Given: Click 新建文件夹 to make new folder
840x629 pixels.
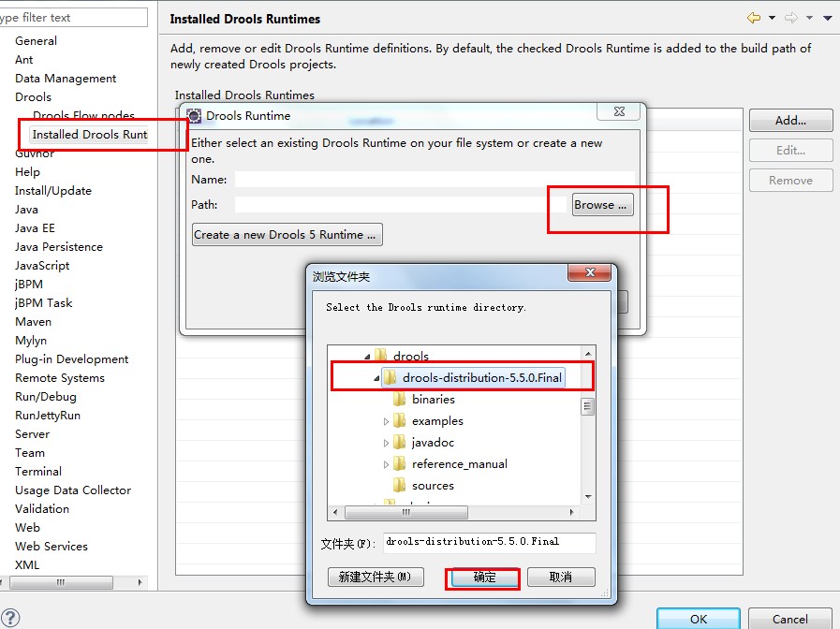Looking at the screenshot, I should [x=376, y=578].
